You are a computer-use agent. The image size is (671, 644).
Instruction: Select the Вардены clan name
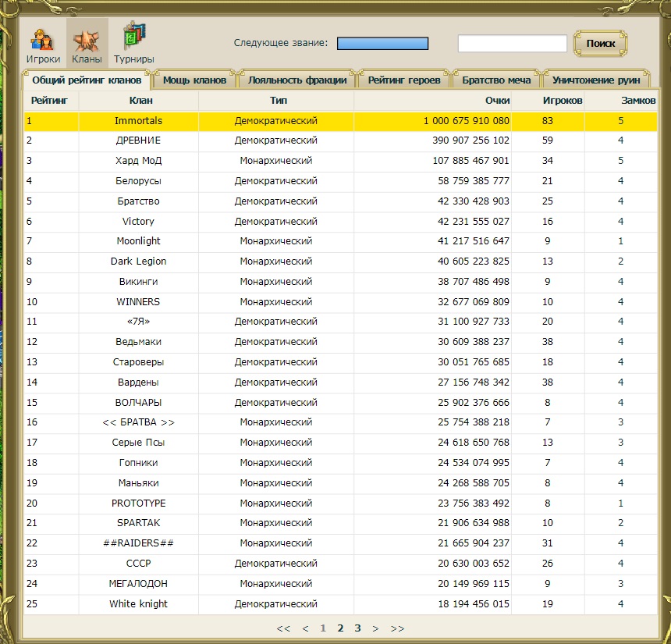click(138, 382)
